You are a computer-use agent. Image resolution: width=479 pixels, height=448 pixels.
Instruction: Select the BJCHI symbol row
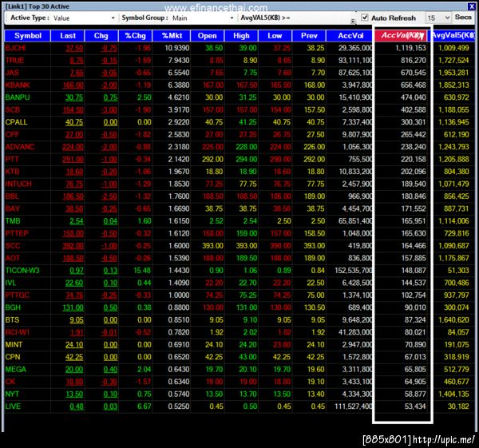(239, 48)
